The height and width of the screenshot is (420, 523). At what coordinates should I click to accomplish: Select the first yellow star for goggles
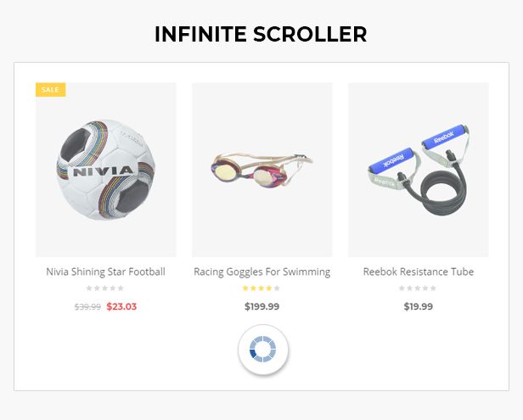tap(246, 288)
